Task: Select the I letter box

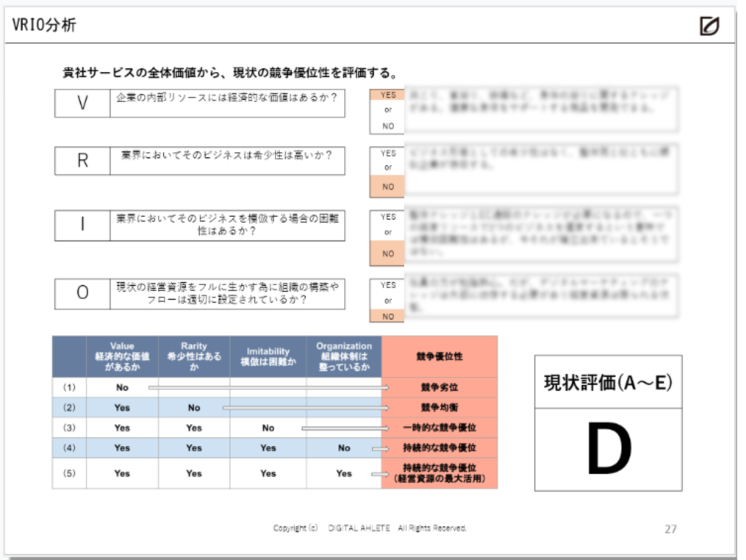Action: 82,226
